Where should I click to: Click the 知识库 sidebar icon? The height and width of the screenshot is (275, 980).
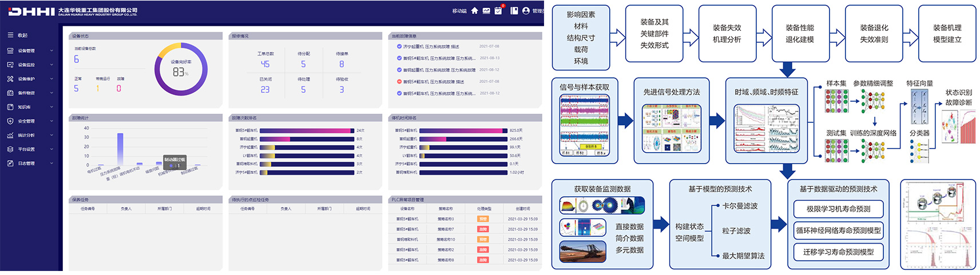point(10,107)
